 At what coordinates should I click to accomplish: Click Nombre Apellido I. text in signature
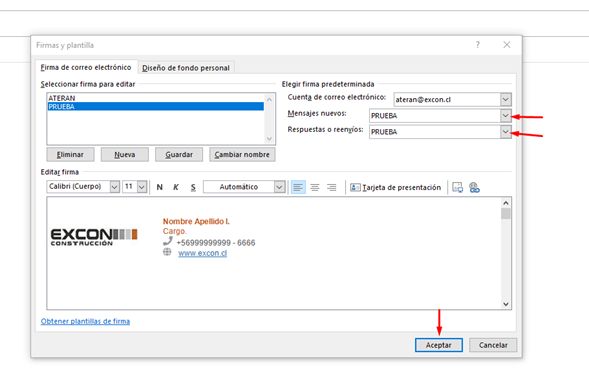click(196, 222)
